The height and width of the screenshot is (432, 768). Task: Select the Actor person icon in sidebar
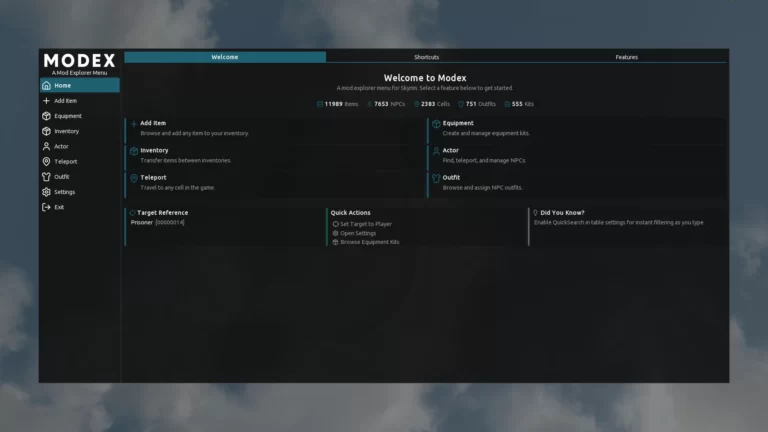[x=46, y=146]
